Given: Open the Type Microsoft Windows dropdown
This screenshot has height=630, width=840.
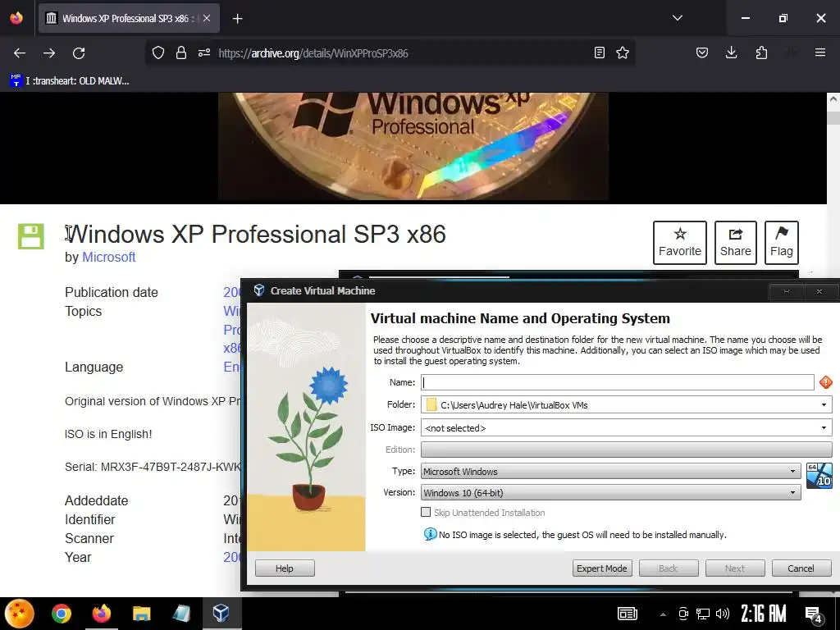Looking at the screenshot, I should pos(610,472).
